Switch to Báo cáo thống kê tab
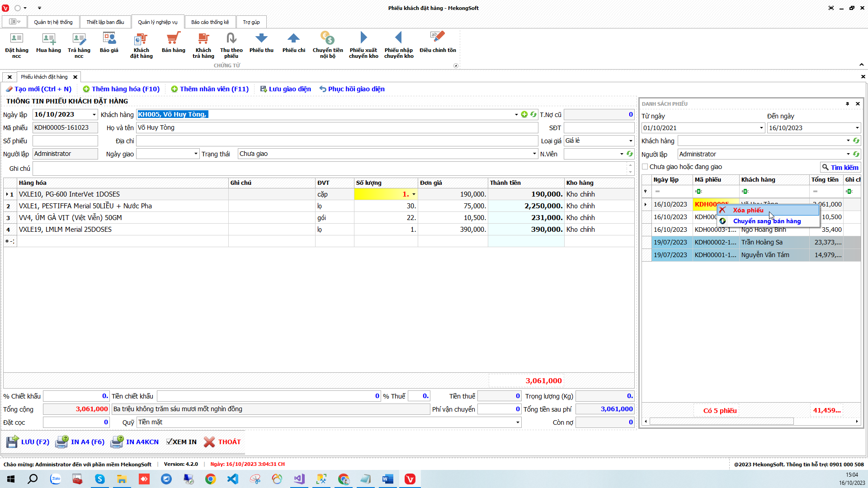This screenshot has height=488, width=868. point(210,22)
